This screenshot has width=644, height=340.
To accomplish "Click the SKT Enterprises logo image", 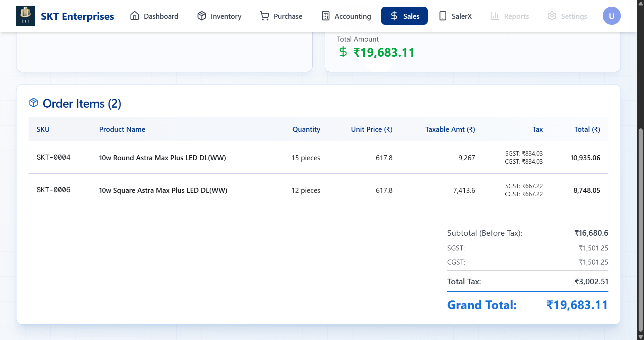I will click(x=26, y=16).
